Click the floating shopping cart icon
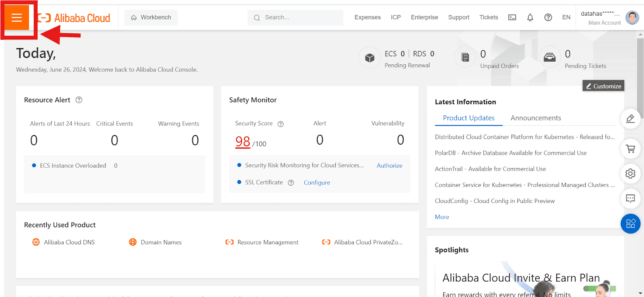 point(630,149)
